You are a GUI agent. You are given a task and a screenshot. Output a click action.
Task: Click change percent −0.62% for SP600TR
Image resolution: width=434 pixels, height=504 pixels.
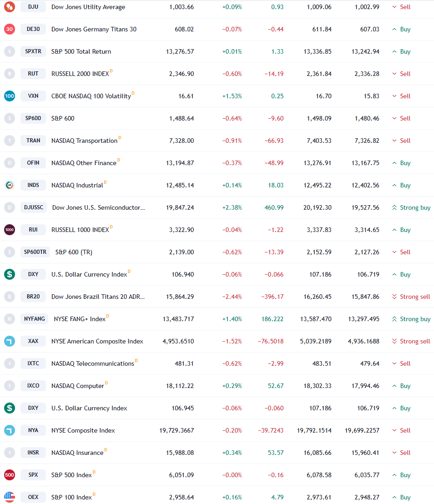(232, 252)
